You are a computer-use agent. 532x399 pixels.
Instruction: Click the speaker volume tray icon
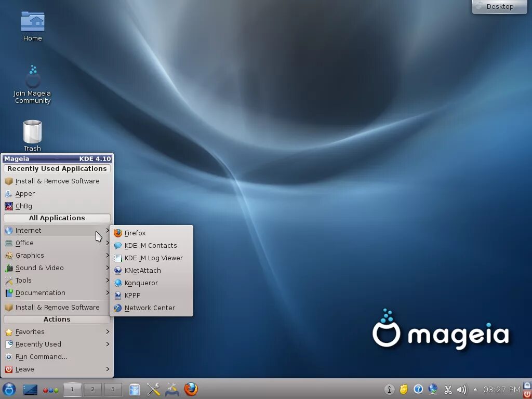[x=462, y=390]
